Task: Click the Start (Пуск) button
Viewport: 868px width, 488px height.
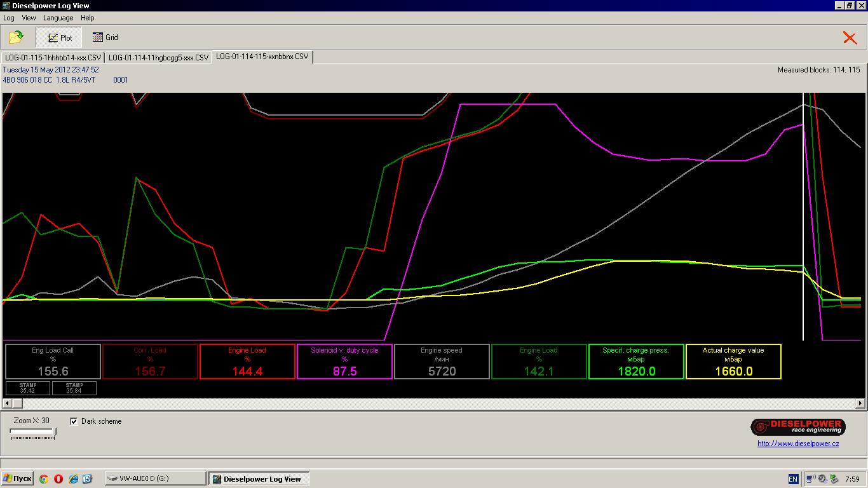Action: [x=17, y=478]
